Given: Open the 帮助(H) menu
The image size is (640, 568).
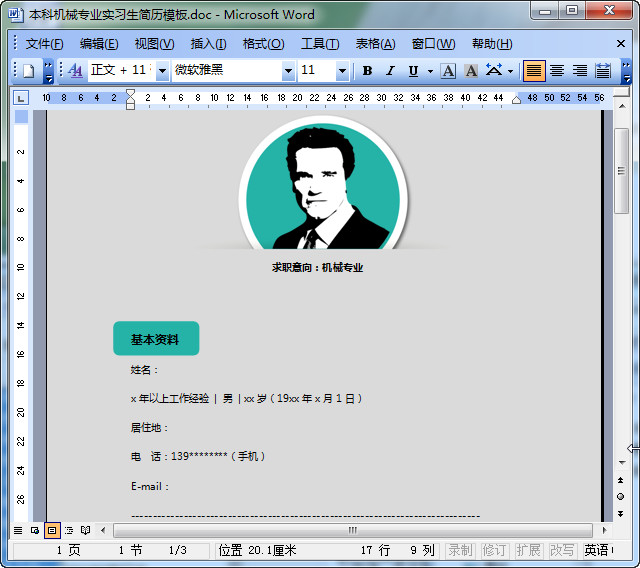Looking at the screenshot, I should (x=492, y=44).
